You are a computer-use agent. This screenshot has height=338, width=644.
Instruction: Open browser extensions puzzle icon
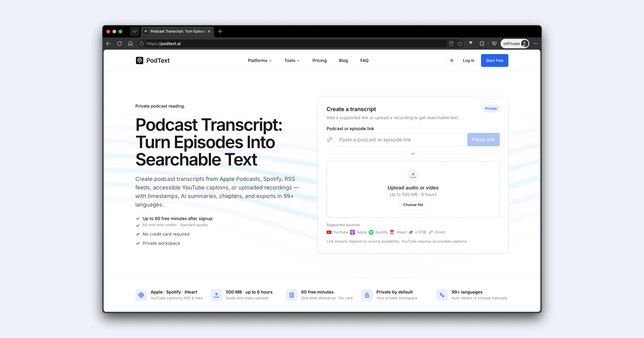point(482,43)
